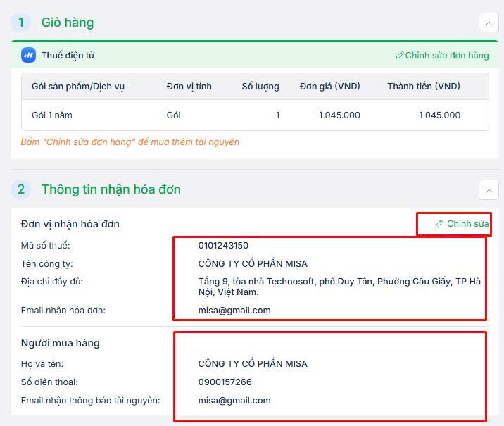
Task: Select the Giỏ hàng section heading
Action: coord(68,23)
